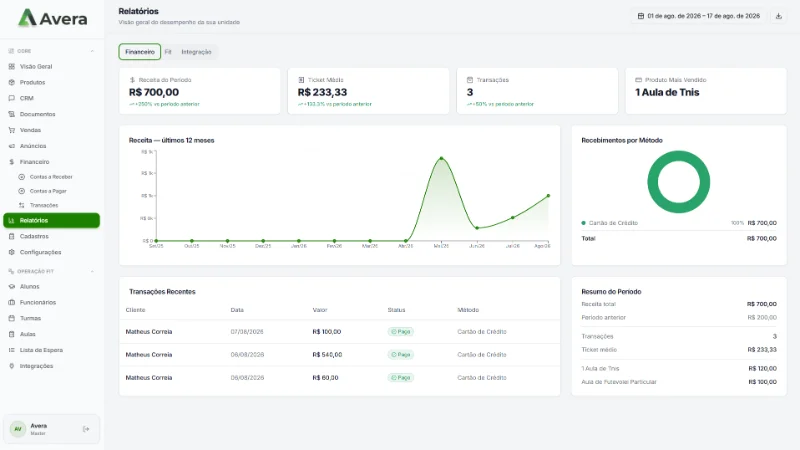The image size is (800, 450).
Task: Click Período anterior R$ 200,00 value
Action: (x=762, y=317)
